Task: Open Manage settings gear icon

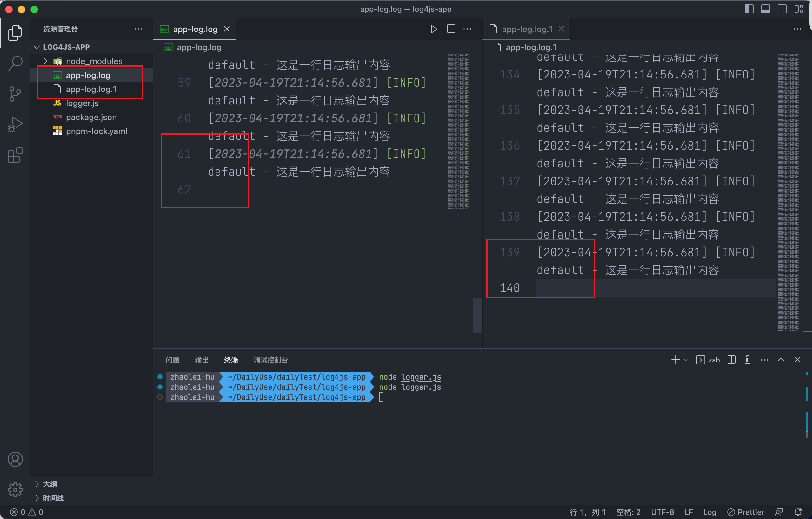Action: coord(15,489)
